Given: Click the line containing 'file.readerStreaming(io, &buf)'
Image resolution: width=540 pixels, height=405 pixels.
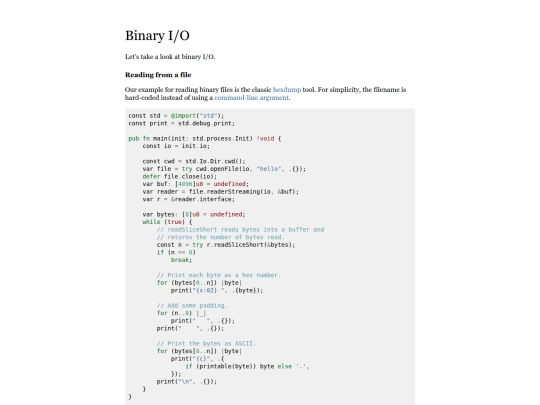Looking at the screenshot, I should [x=221, y=191].
